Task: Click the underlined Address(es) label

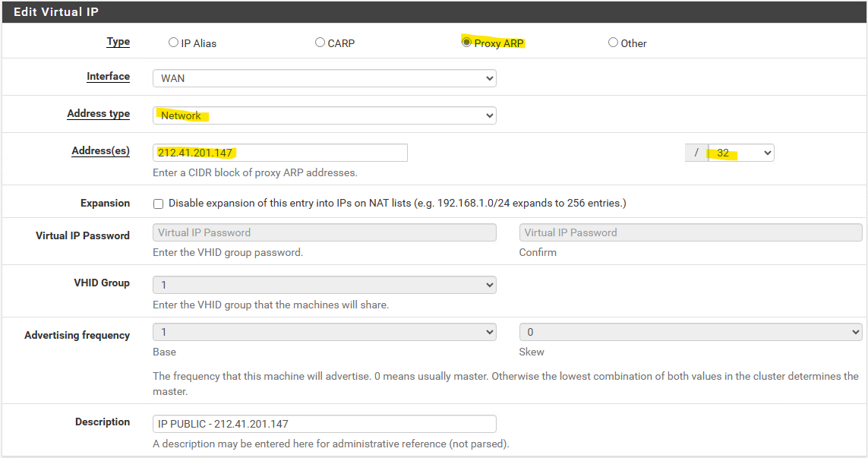Action: (100, 151)
